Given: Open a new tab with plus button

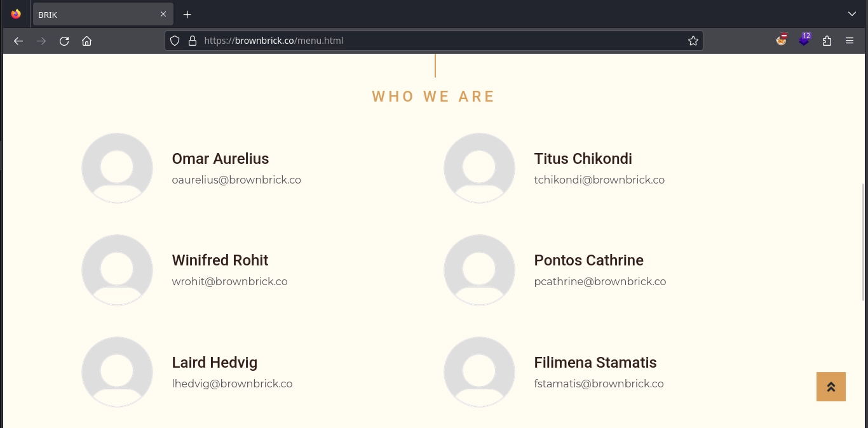Looking at the screenshot, I should tap(187, 14).
